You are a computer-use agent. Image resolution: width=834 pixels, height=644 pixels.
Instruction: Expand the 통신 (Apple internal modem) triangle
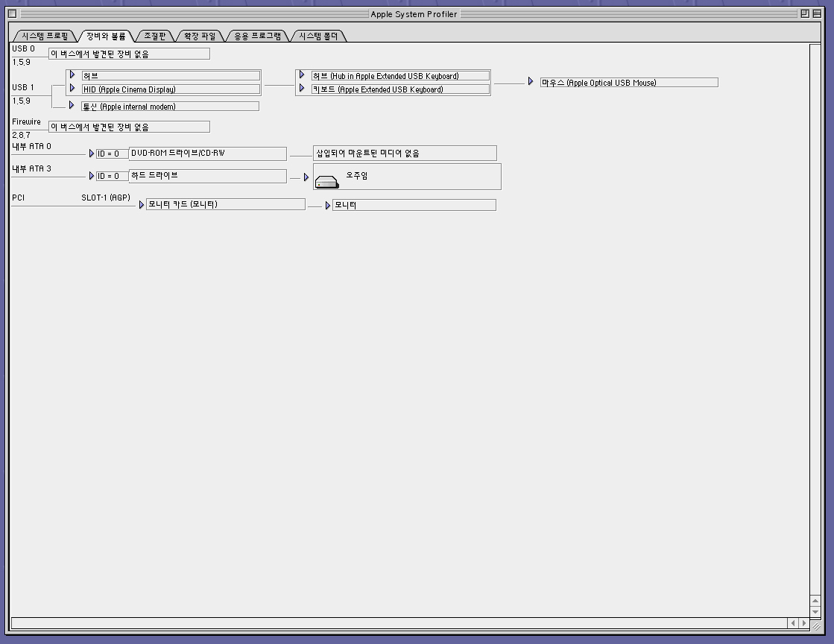tap(72, 106)
